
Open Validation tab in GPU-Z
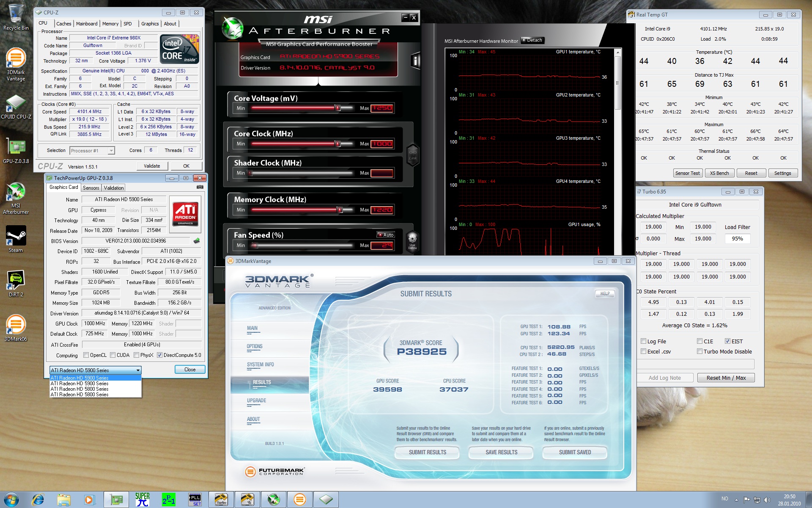tap(114, 188)
